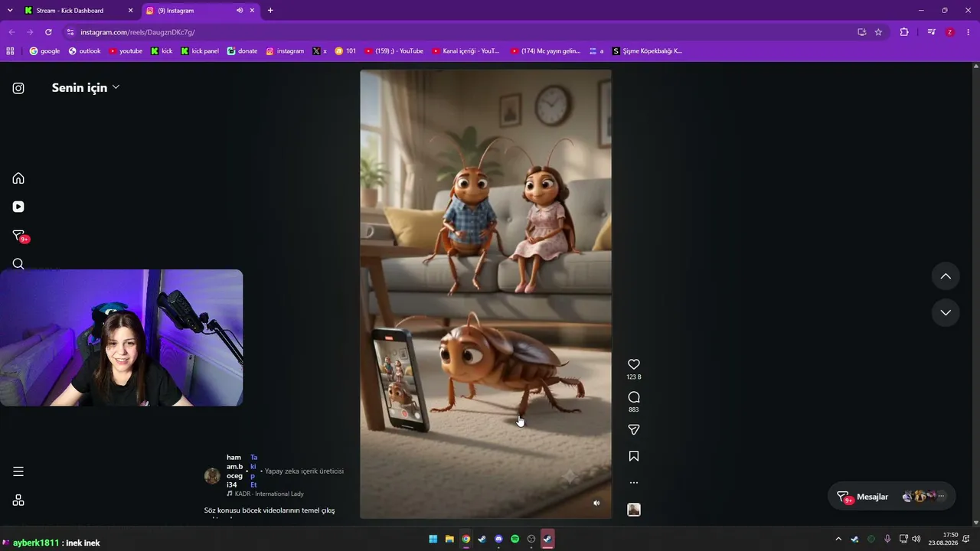Like the reel with the heart icon
This screenshot has height=551, width=980.
[634, 364]
